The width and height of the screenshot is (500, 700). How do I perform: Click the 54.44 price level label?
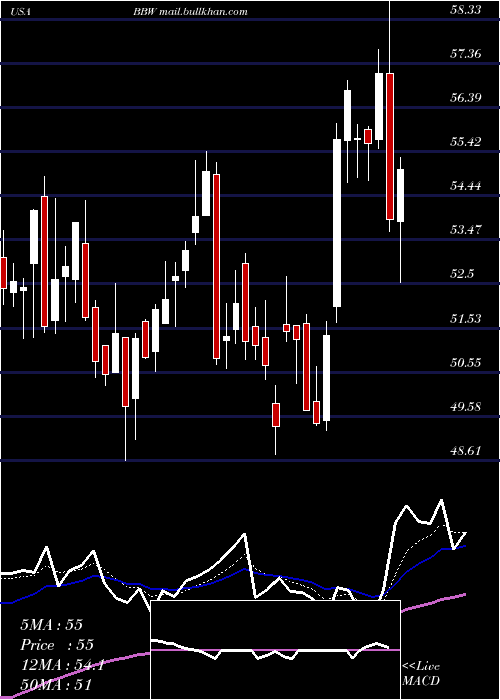(466, 186)
